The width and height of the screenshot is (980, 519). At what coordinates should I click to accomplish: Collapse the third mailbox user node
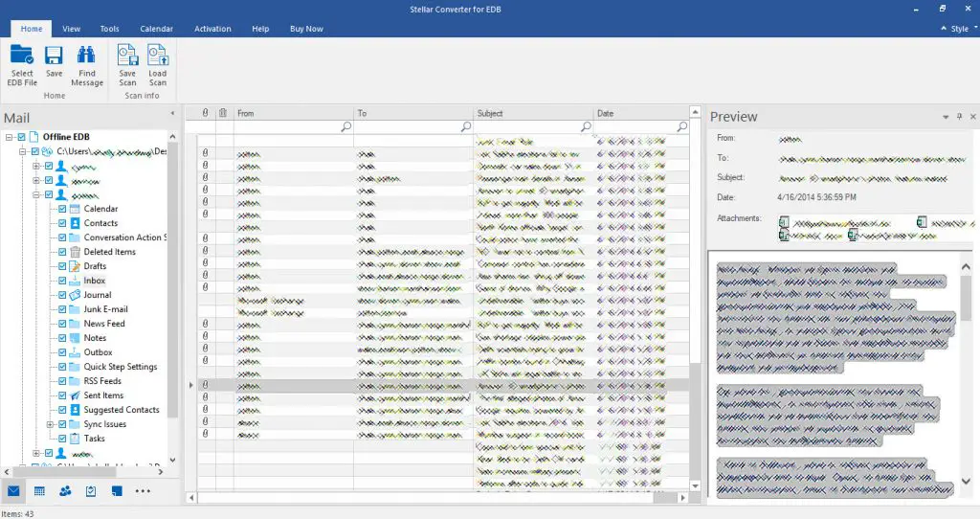point(36,195)
